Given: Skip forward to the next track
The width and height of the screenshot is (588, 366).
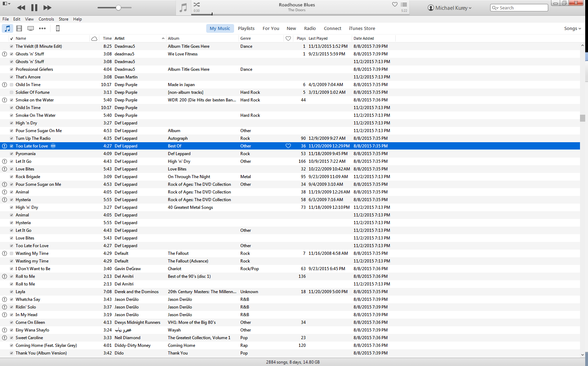Looking at the screenshot, I should [47, 8].
